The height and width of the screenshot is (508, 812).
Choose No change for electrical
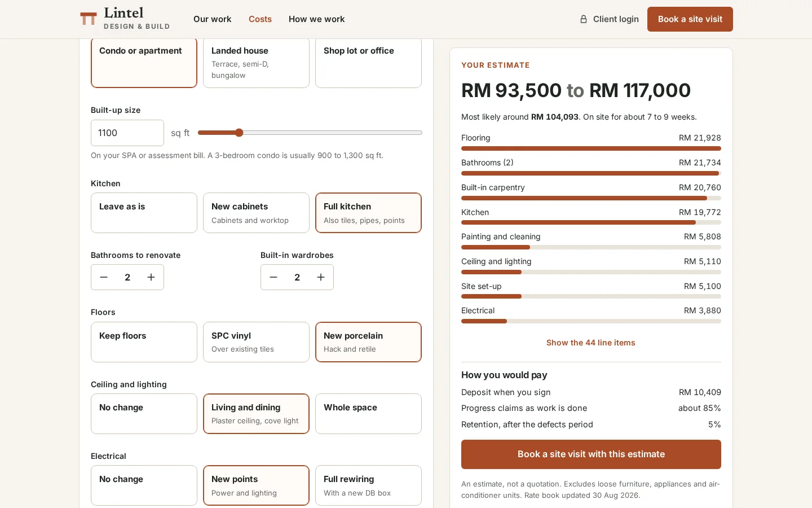click(x=144, y=485)
